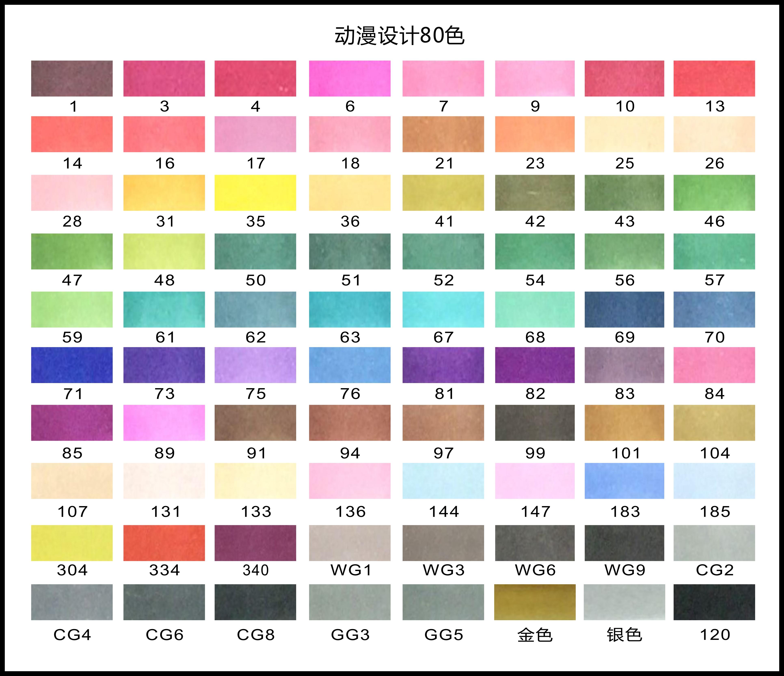Select the pink swatch labeled 84
This screenshot has width=784, height=676.
pyautogui.click(x=714, y=365)
